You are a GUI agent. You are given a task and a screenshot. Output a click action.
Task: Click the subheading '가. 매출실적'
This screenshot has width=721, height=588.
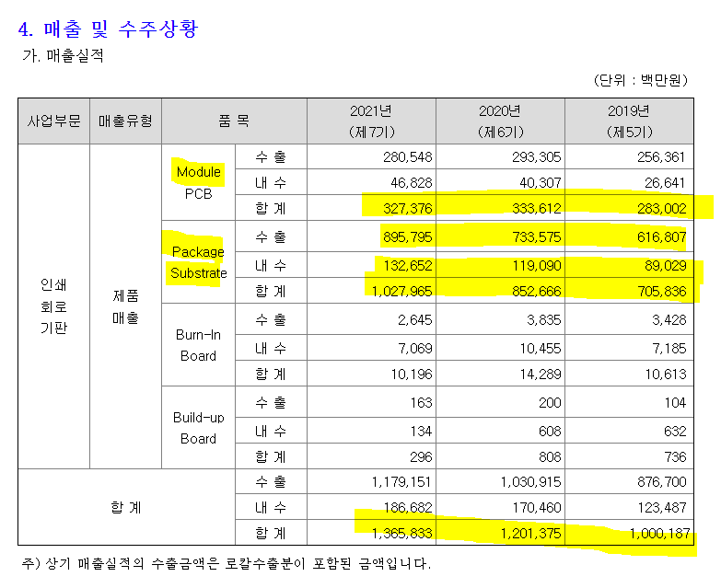click(x=63, y=56)
